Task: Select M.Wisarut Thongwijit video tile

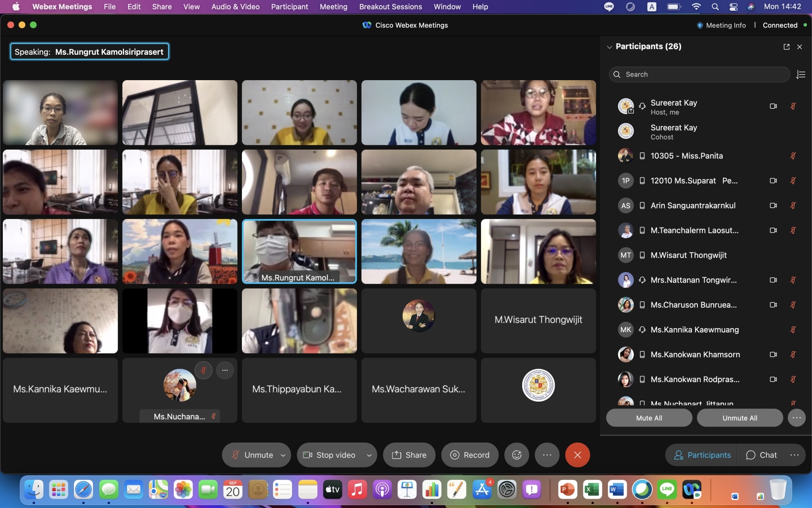Action: coord(538,321)
